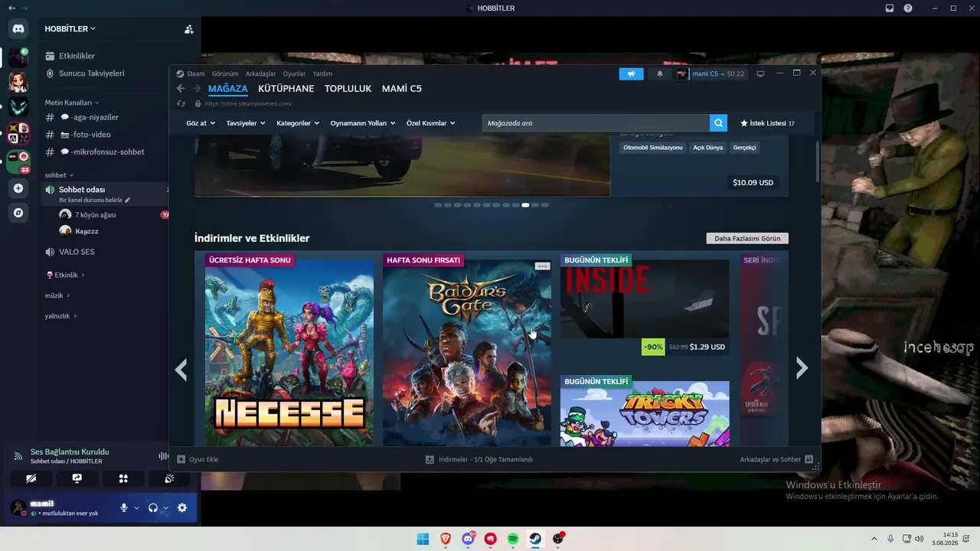Edit channel status pencil under Sohbet odası

128,201
